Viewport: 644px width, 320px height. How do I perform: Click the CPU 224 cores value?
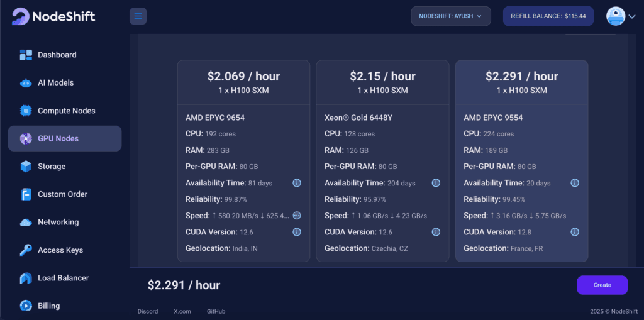499,134
